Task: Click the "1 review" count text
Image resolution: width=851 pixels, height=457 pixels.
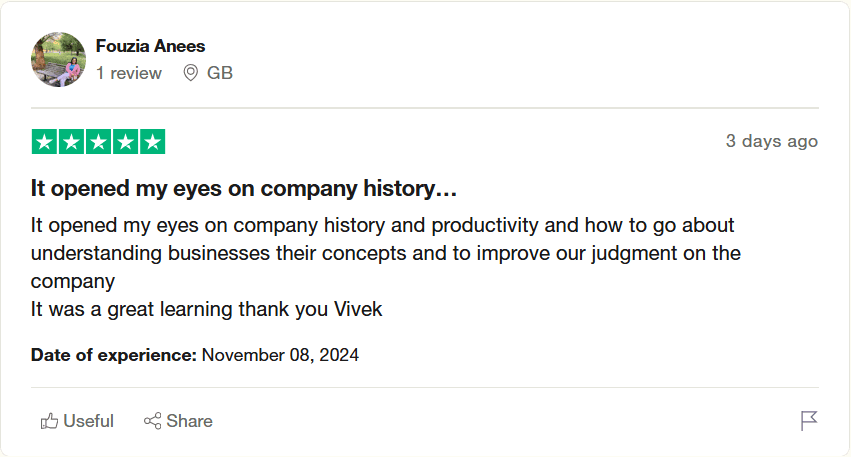Action: click(x=128, y=73)
